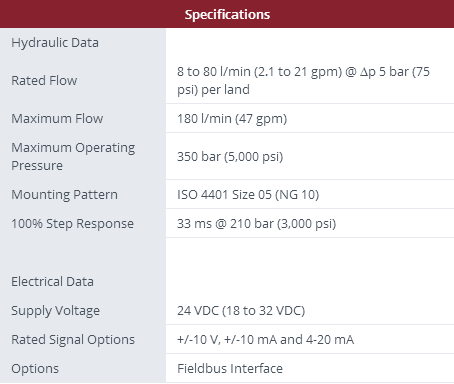Click the Mounting Pattern label
The height and width of the screenshot is (384, 454).
tap(65, 195)
